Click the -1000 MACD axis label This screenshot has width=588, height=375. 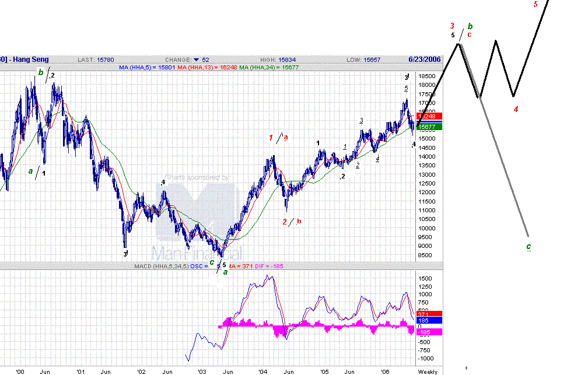[x=426, y=359]
